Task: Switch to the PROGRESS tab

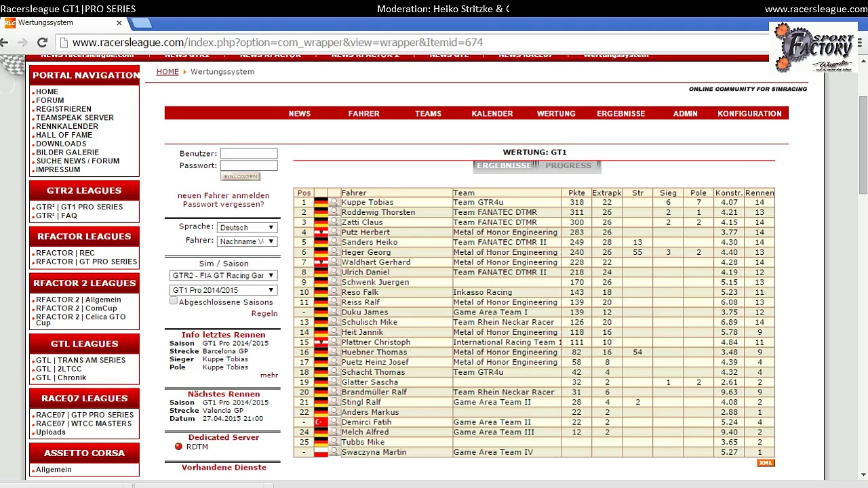Action: [568, 166]
